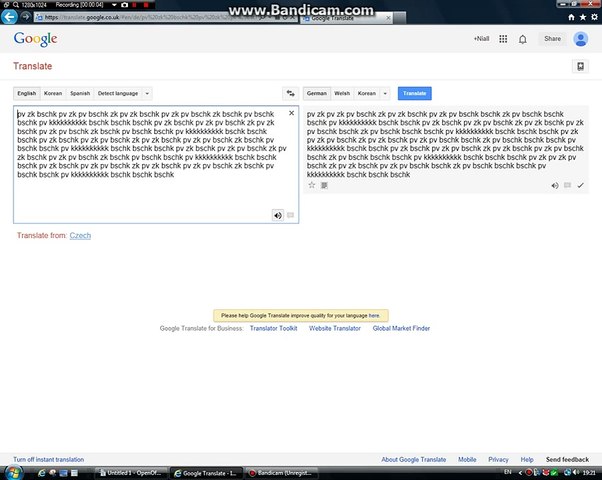
Task: Open Mobile footer link
Action: (x=467, y=460)
